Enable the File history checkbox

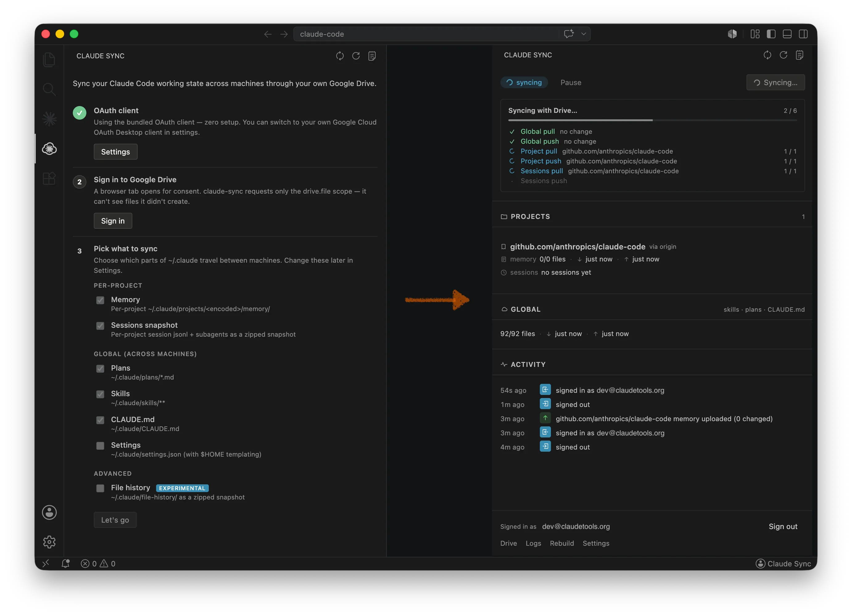click(x=100, y=488)
